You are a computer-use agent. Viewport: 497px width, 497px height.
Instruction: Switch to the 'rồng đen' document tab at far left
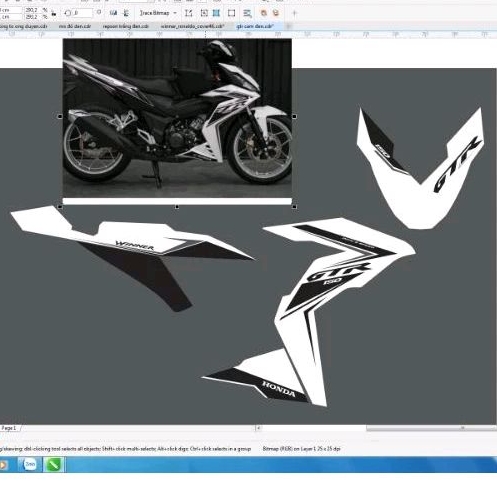tap(23, 26)
